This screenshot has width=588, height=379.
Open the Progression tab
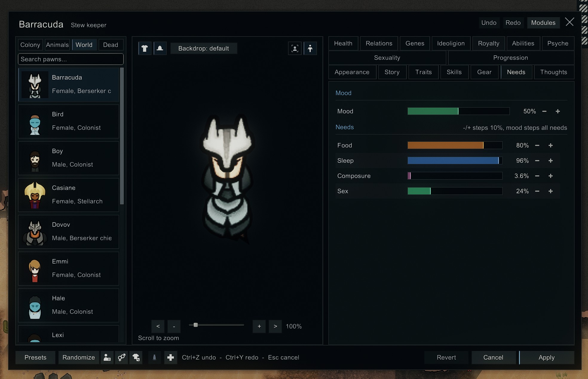pos(511,58)
